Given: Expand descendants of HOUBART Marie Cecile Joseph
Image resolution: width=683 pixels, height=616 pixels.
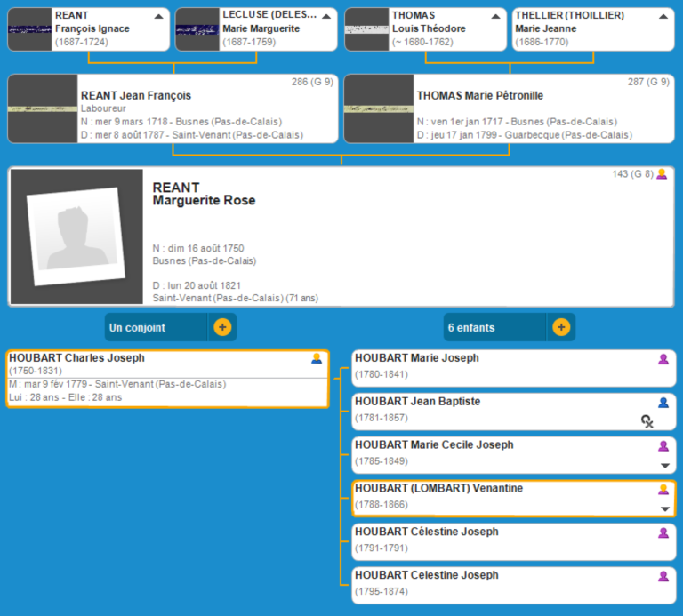Looking at the screenshot, I should pos(663,465).
